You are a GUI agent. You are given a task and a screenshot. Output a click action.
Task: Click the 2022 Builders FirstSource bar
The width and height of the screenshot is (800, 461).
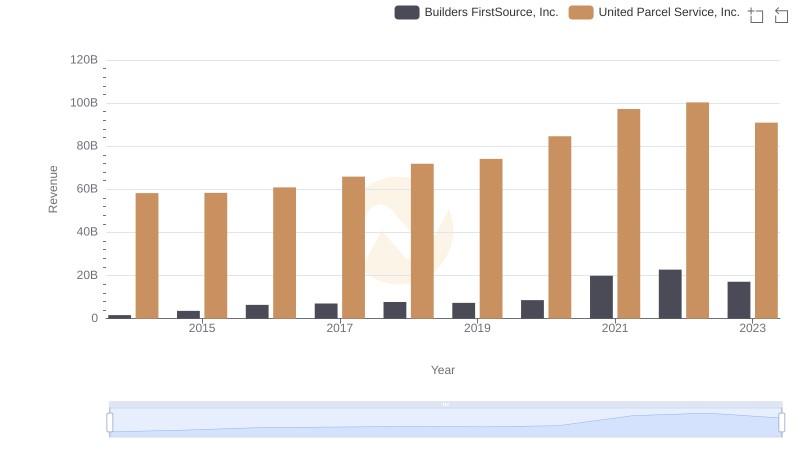pos(670,294)
